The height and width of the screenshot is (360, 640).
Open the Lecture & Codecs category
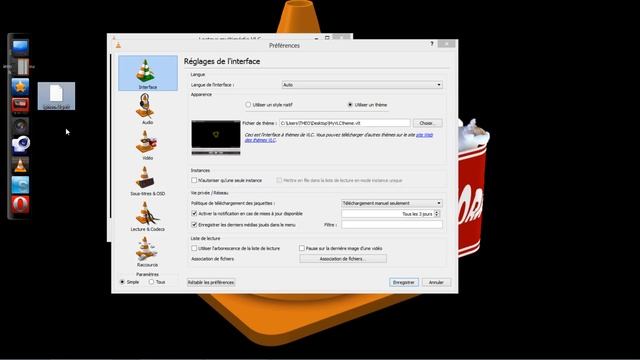(148, 216)
